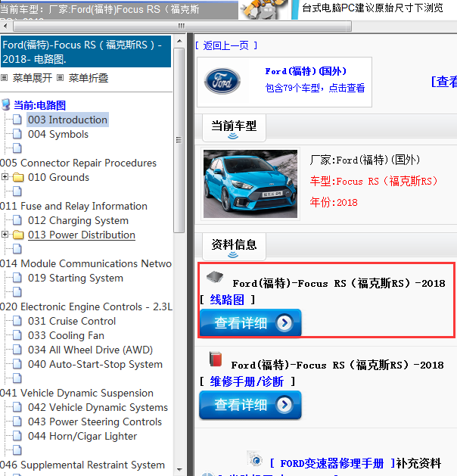This screenshot has height=476, width=457.
Task: Click the 013 Power Distribution folder icon
Action: tap(18, 235)
